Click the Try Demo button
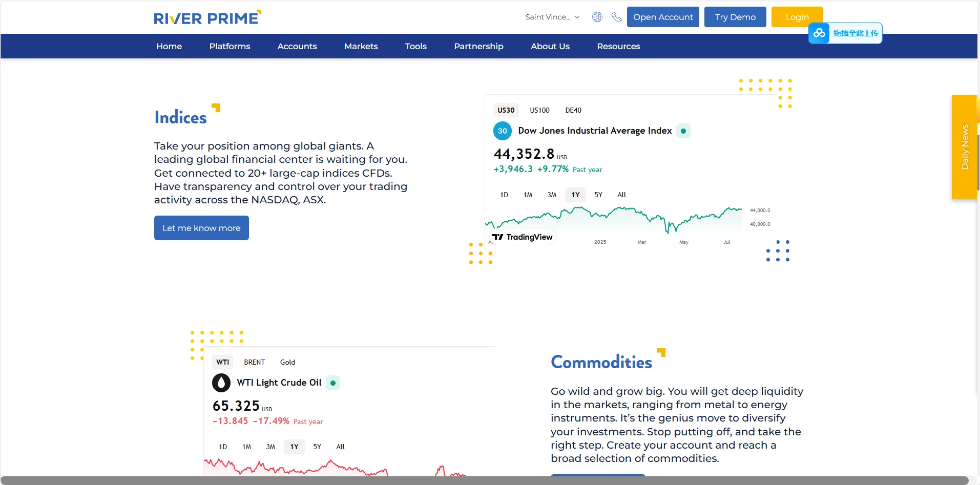Viewport: 980px width, 485px height. point(735,17)
